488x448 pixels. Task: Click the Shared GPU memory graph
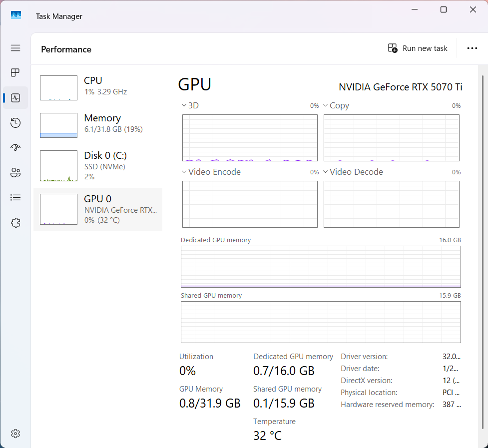[321, 322]
